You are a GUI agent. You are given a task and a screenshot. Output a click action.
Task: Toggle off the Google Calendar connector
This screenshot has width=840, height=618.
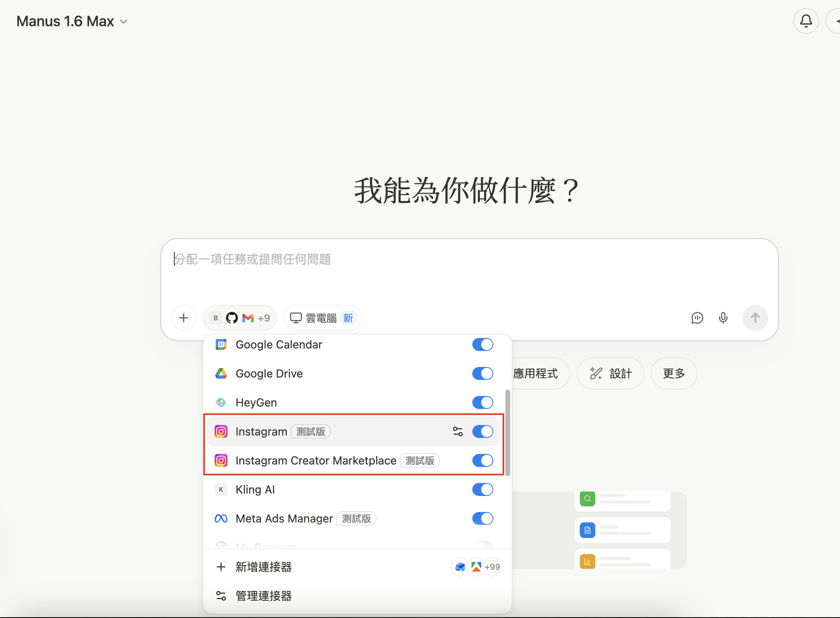(x=483, y=344)
